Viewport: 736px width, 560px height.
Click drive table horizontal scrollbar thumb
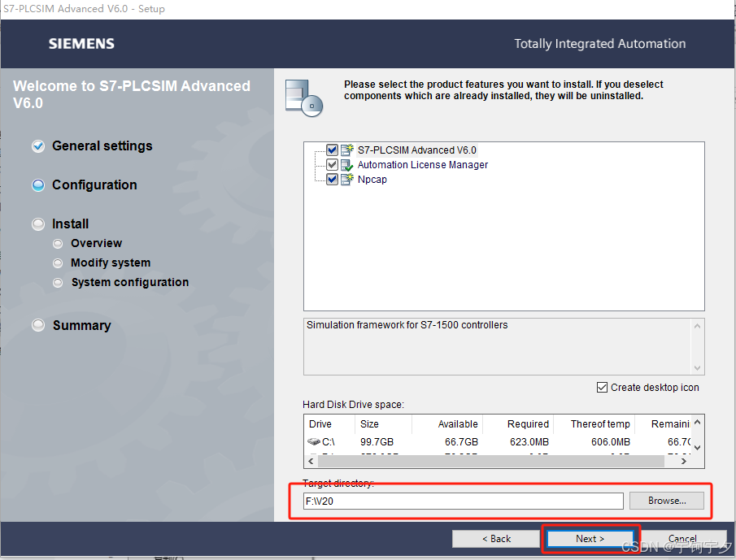tap(491, 462)
